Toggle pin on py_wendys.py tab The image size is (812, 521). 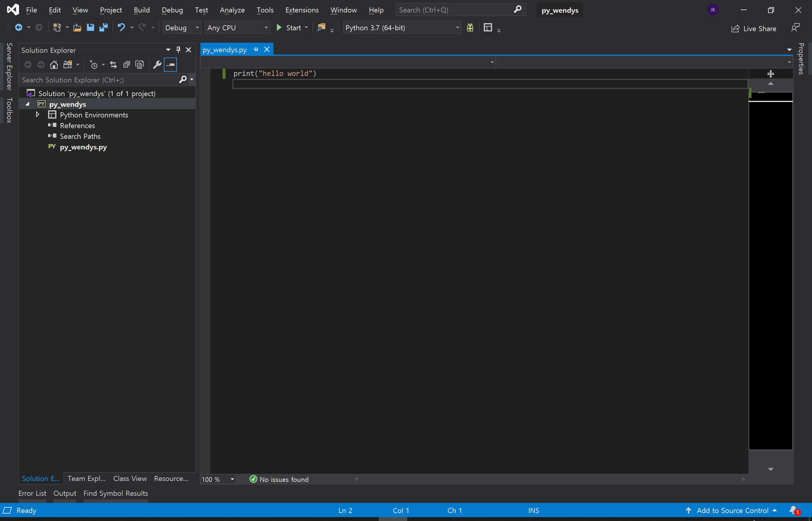(256, 50)
